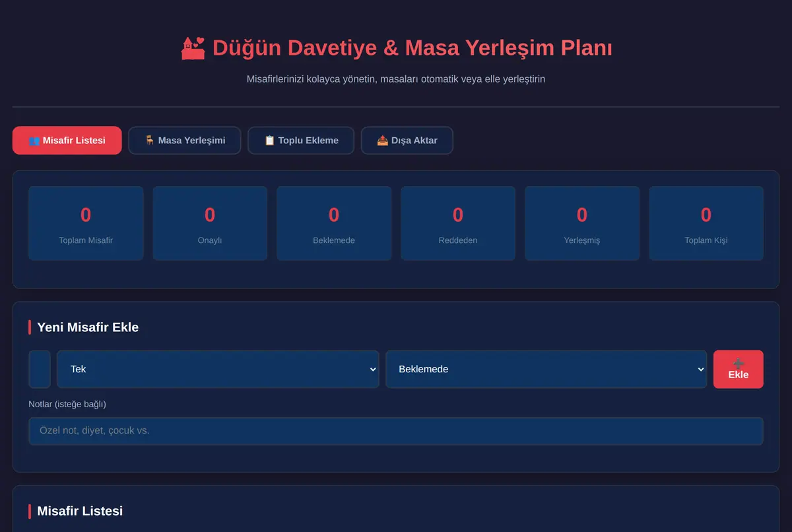Click subtitle text starting with Misafirlerinizi kolayca yönetin
This screenshot has width=792, height=532.
click(396, 79)
